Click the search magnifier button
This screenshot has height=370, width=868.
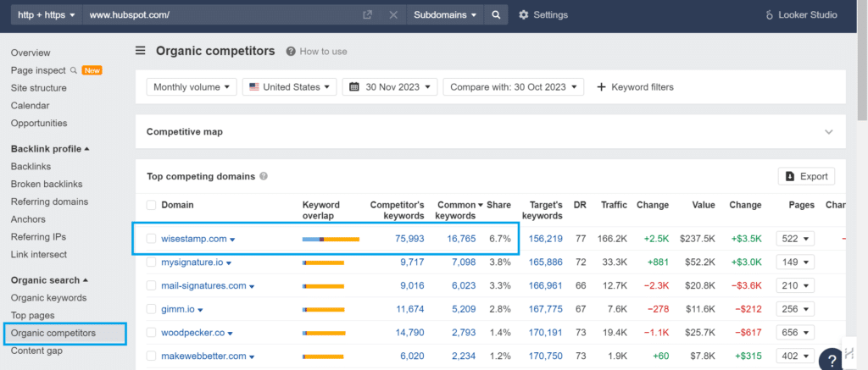pos(496,15)
